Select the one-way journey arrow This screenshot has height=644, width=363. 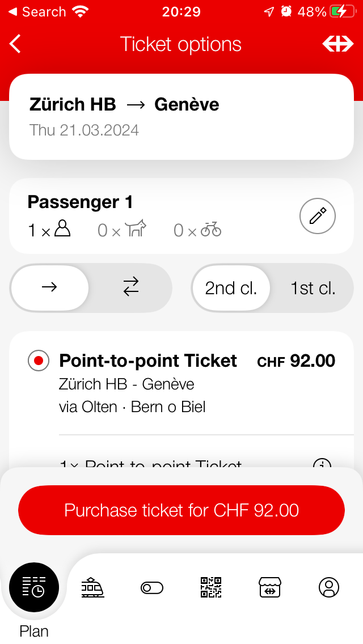(x=50, y=288)
